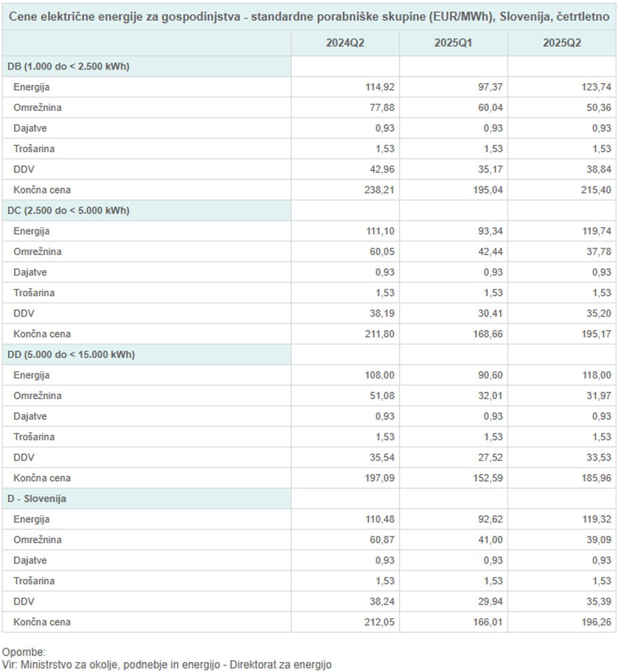Select the DDV row label under DD group
This screenshot has height=672, width=621.
click(x=24, y=457)
